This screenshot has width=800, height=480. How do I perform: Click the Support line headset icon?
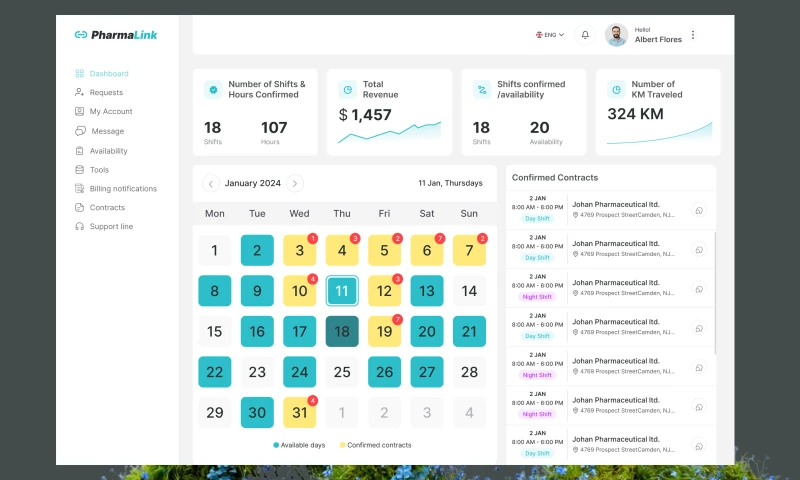80,226
